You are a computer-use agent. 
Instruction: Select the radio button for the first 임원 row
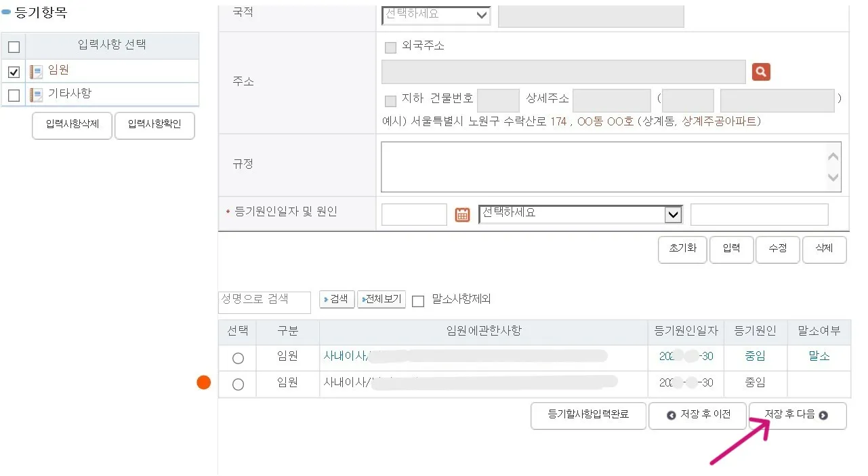click(x=236, y=357)
